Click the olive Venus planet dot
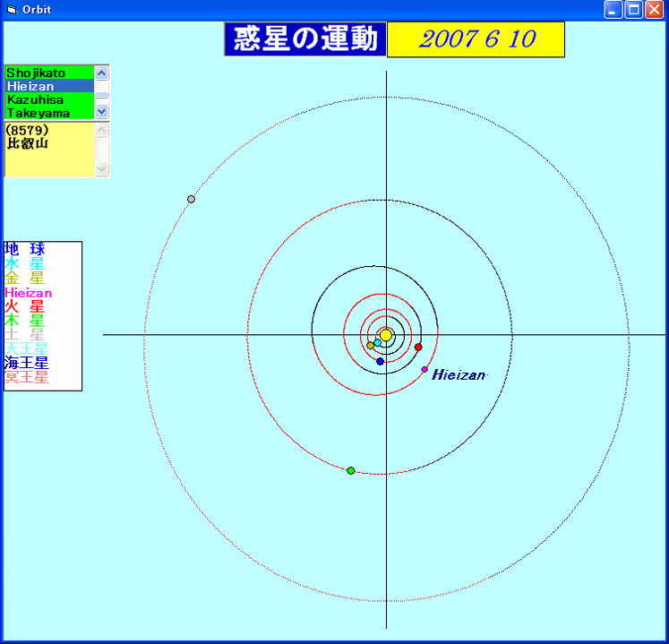Viewport: 669px width, 644px height. (x=370, y=345)
